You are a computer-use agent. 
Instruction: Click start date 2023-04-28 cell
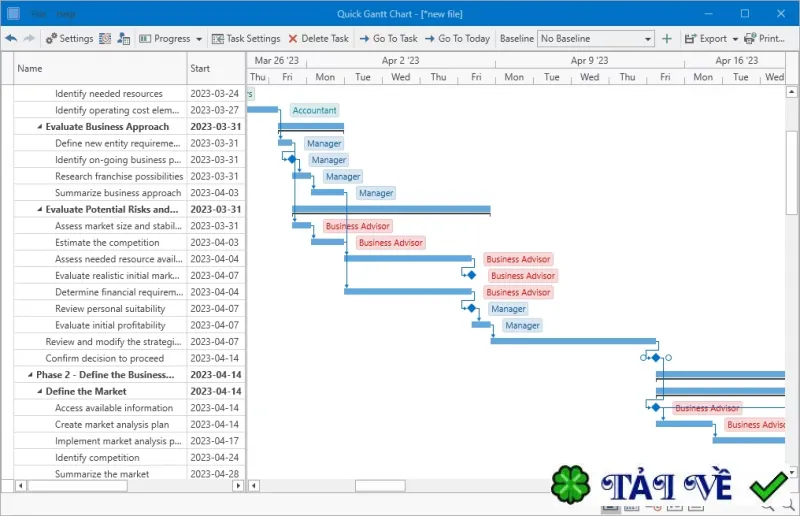click(215, 474)
